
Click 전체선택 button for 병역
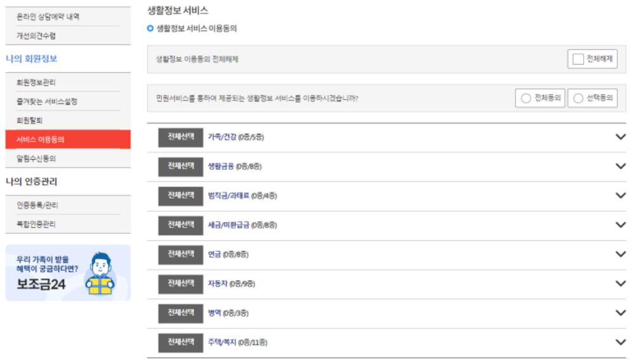point(180,313)
